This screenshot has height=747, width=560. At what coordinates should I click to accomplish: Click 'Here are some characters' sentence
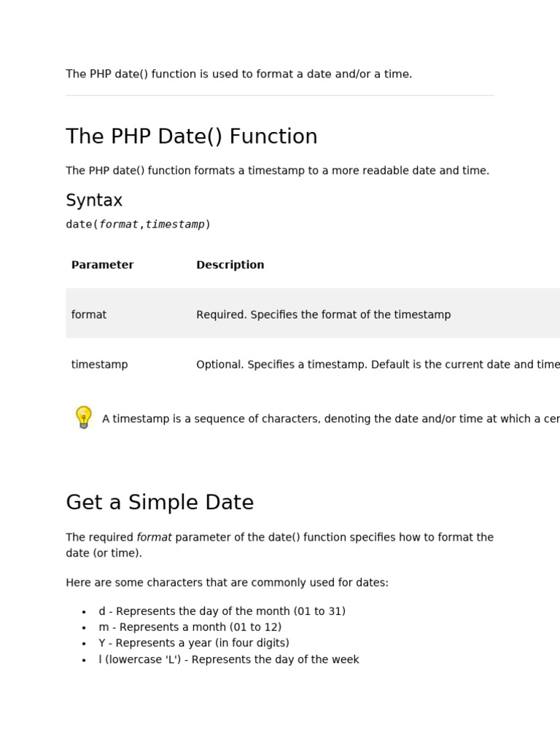tap(227, 583)
